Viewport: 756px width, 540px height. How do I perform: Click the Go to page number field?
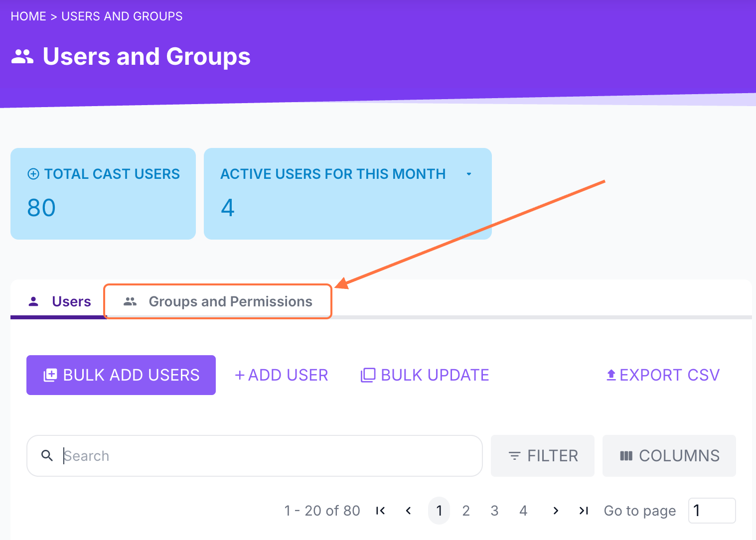712,511
